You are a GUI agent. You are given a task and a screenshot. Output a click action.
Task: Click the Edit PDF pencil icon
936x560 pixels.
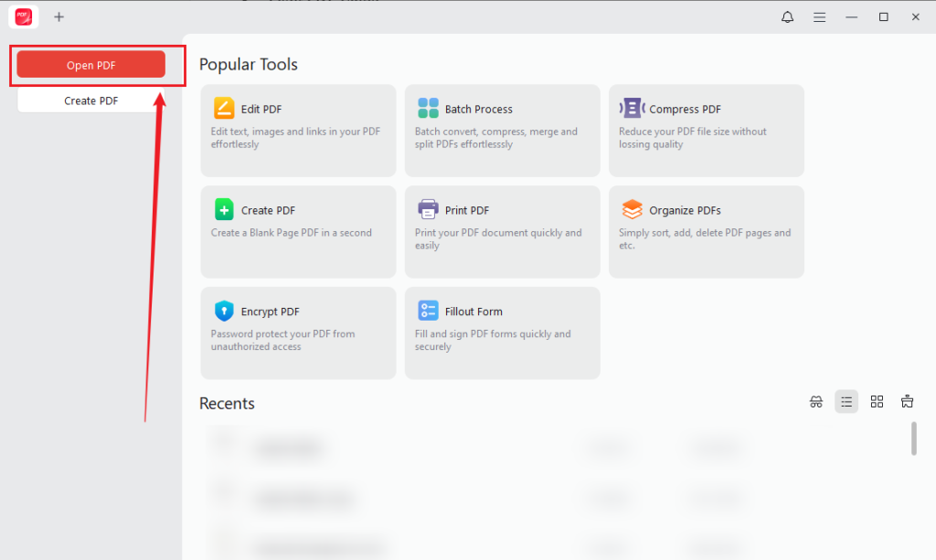pos(224,109)
